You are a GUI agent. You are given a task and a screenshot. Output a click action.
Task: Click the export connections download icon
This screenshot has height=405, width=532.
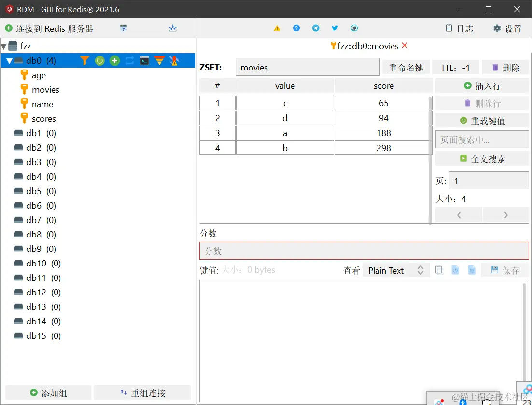click(173, 28)
